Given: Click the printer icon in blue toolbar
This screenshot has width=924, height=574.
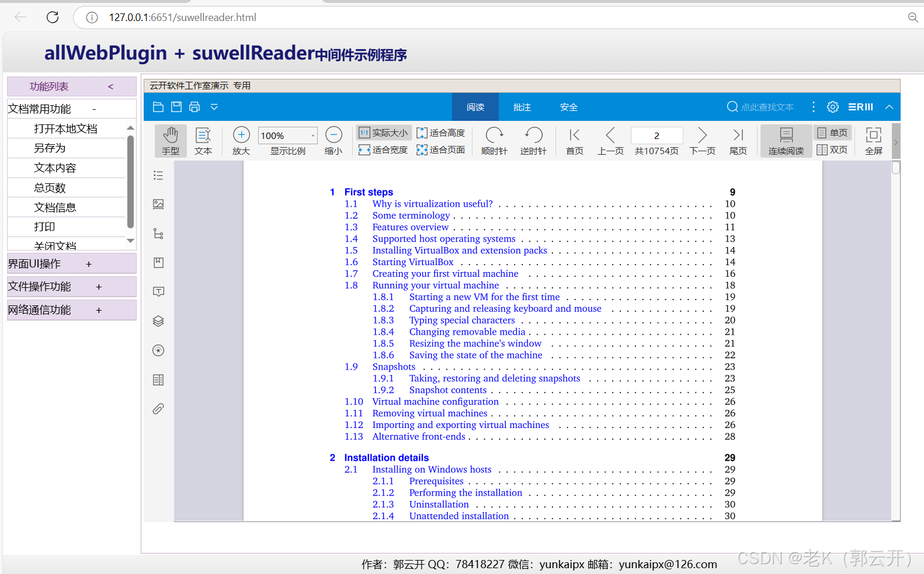Looking at the screenshot, I should (x=194, y=107).
